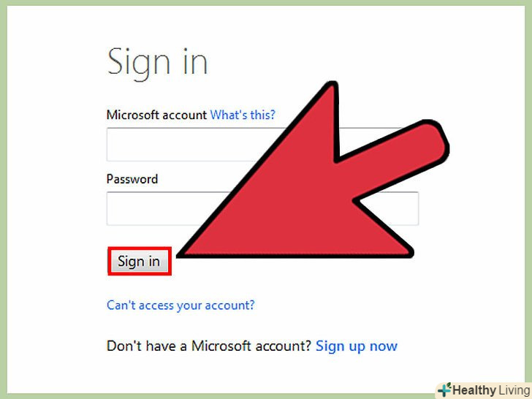This screenshot has height=399, width=532.
Task: Click the Healthy Living watermark text
Action: click(x=492, y=390)
